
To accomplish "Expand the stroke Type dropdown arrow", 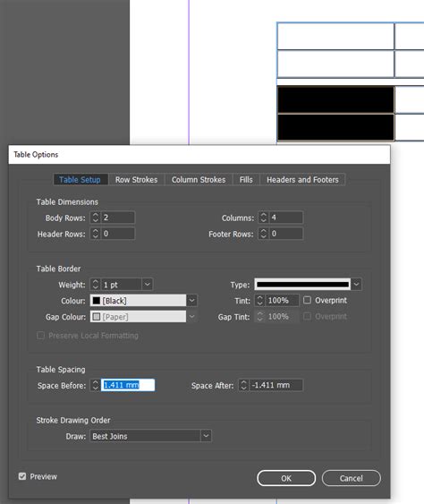I will pos(356,285).
